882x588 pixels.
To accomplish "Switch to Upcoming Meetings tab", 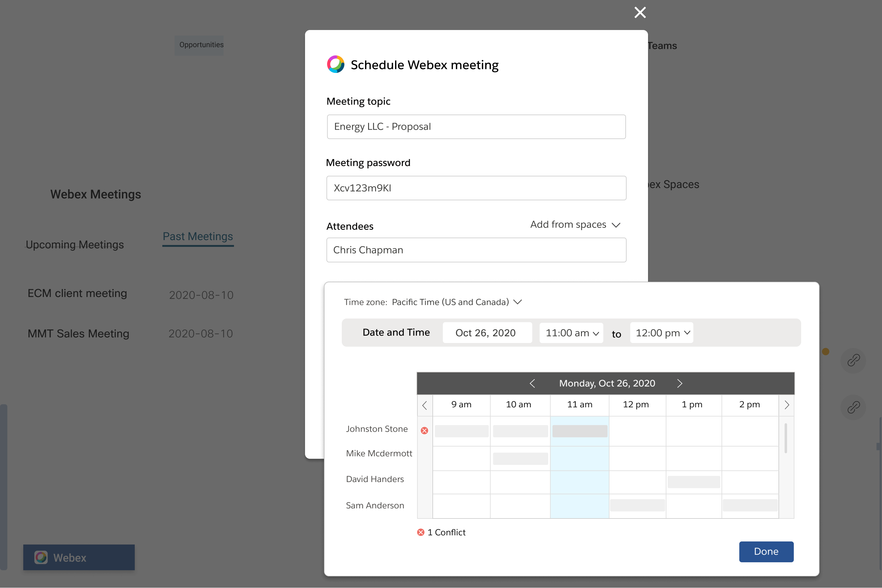I will (x=75, y=244).
